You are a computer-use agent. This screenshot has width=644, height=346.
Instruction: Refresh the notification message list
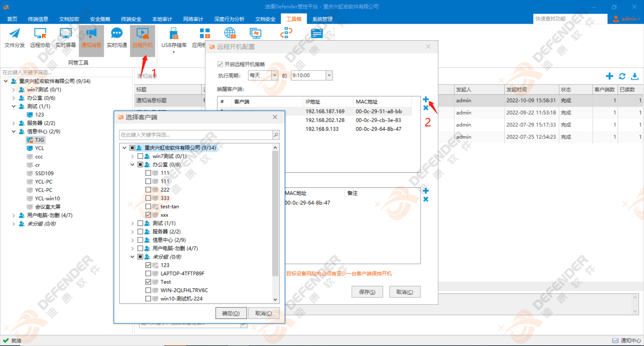click(622, 76)
